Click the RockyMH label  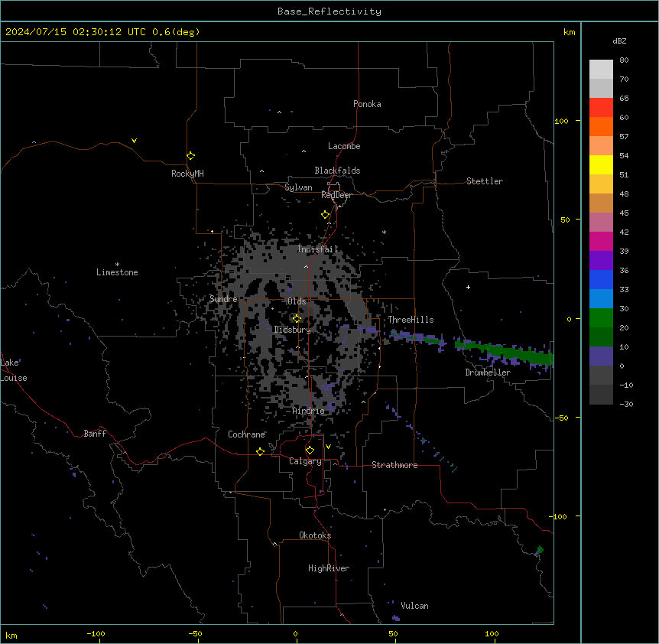click(x=187, y=174)
